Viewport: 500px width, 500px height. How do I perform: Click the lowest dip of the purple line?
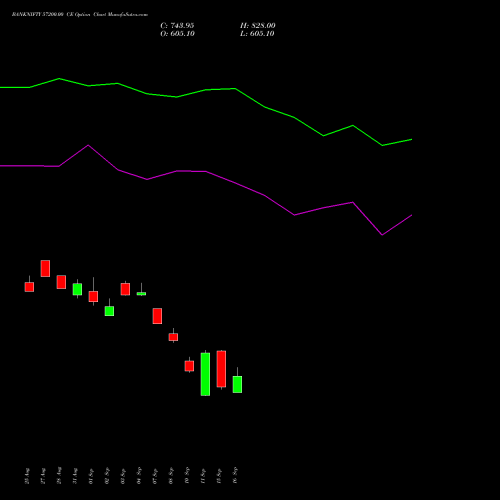(x=382, y=235)
